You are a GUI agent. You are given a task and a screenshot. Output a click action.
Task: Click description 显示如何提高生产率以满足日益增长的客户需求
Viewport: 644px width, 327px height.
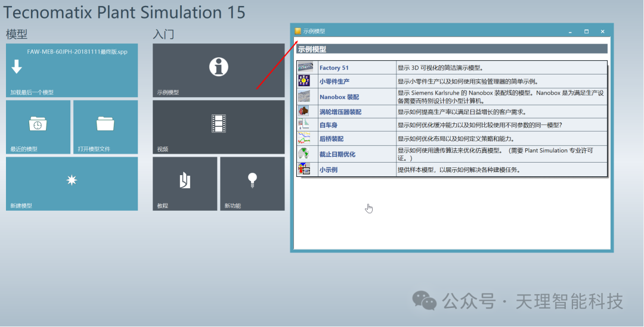[x=462, y=111]
